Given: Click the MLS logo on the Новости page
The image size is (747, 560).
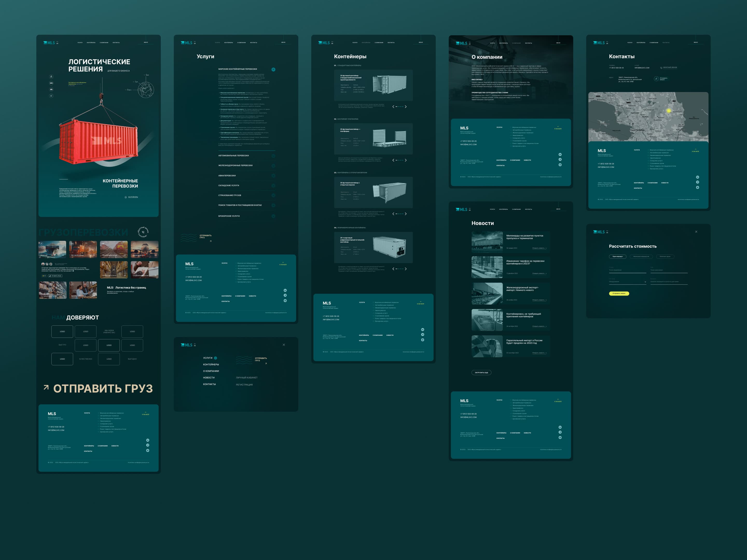Looking at the screenshot, I should (x=461, y=210).
